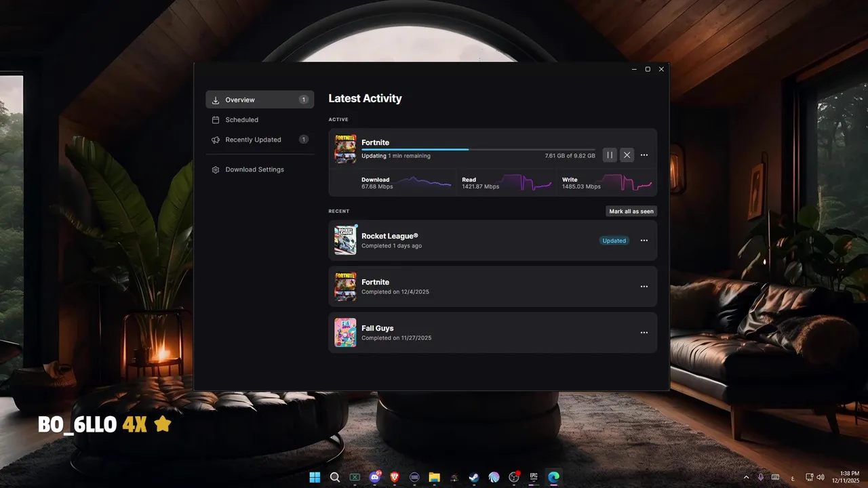Screen dimensions: 868x488
Task: Click the input language tray indicator
Action: 793,478
